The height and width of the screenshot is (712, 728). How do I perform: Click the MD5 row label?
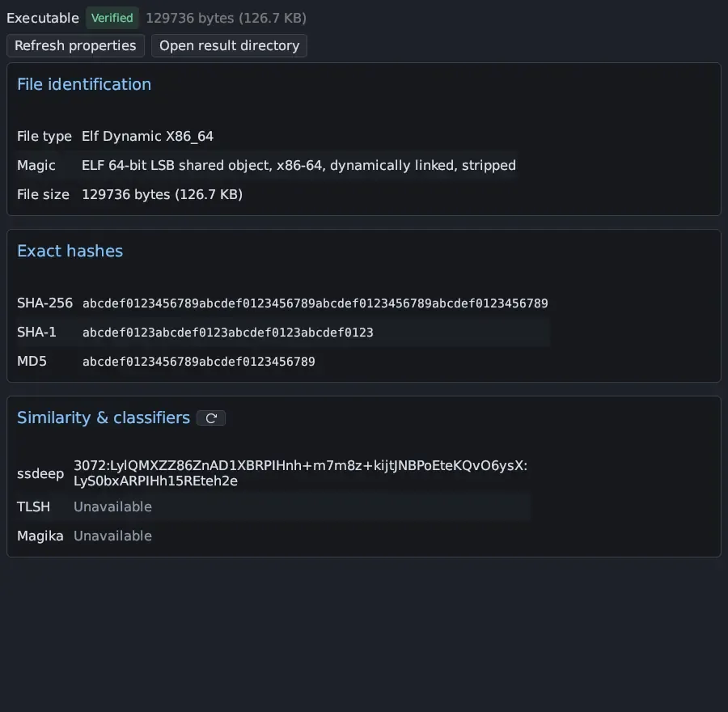32,361
